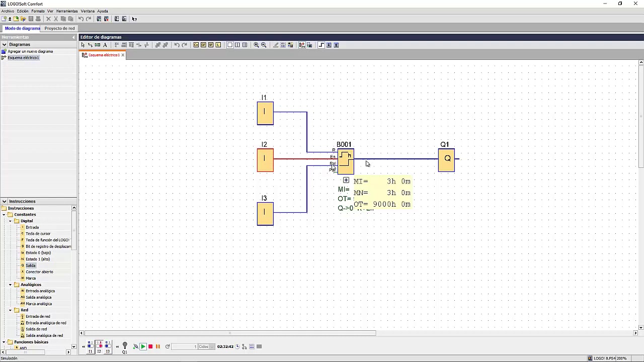Choose the selection arrow tool

[83, 45]
